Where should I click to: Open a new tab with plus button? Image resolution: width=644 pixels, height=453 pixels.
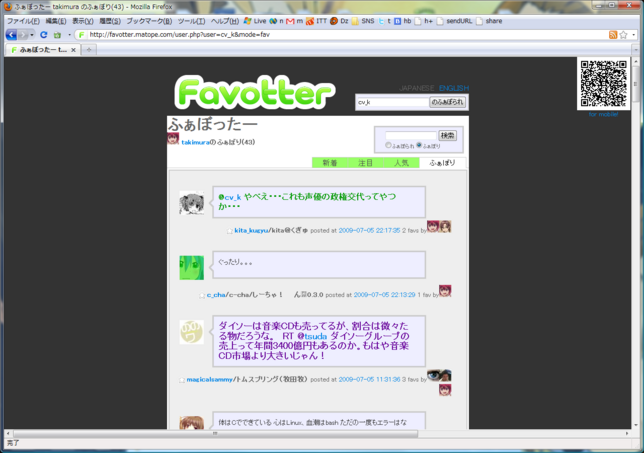click(89, 50)
